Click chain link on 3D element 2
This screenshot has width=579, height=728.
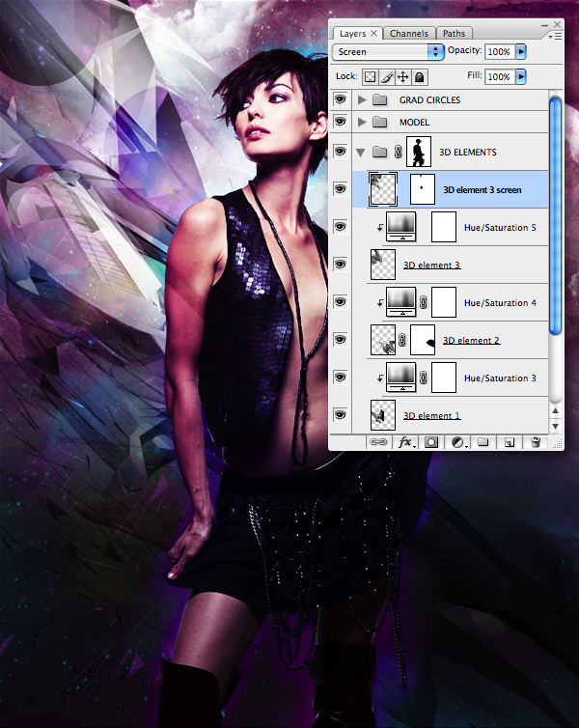[402, 340]
